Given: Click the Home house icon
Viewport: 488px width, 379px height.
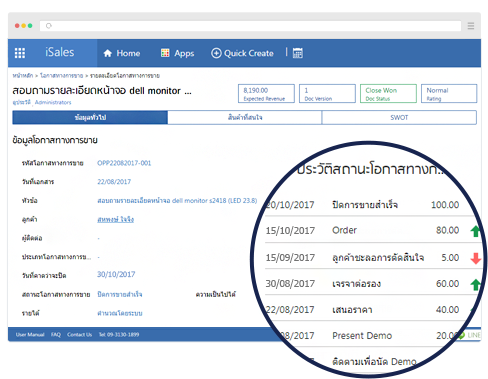Looking at the screenshot, I should [x=108, y=53].
